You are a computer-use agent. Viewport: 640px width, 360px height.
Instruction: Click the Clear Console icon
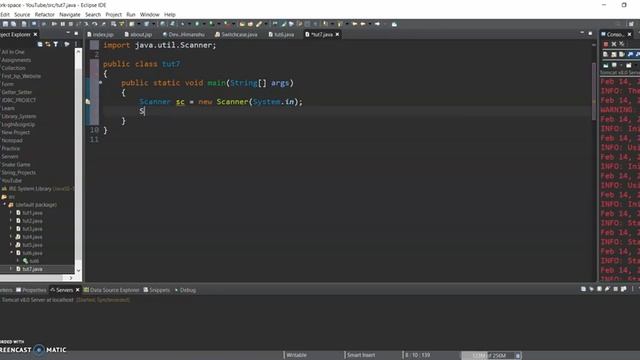606,54
